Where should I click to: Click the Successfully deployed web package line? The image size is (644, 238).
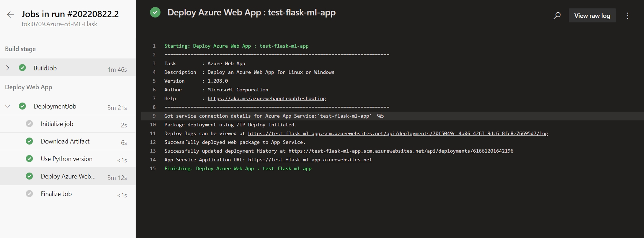(235, 142)
